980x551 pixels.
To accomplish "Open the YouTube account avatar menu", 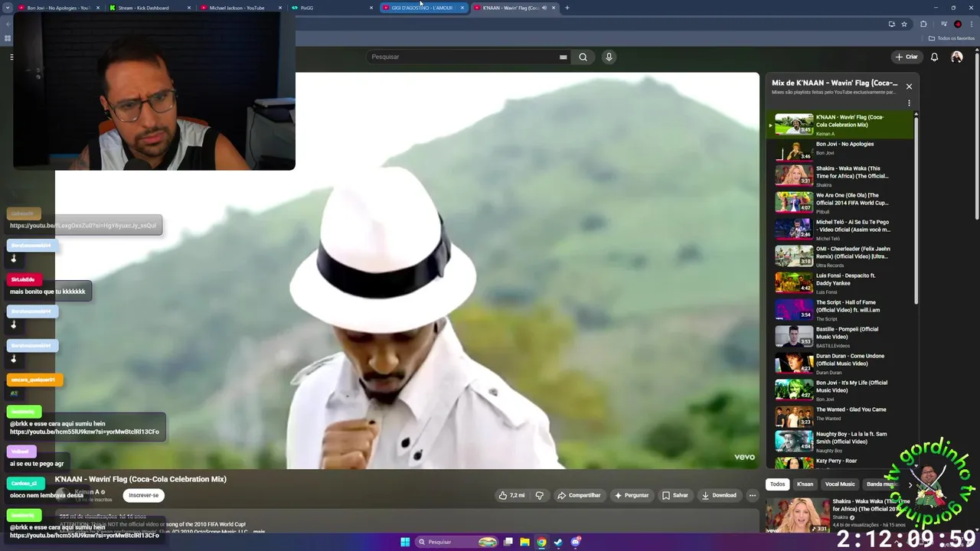I will tap(956, 57).
